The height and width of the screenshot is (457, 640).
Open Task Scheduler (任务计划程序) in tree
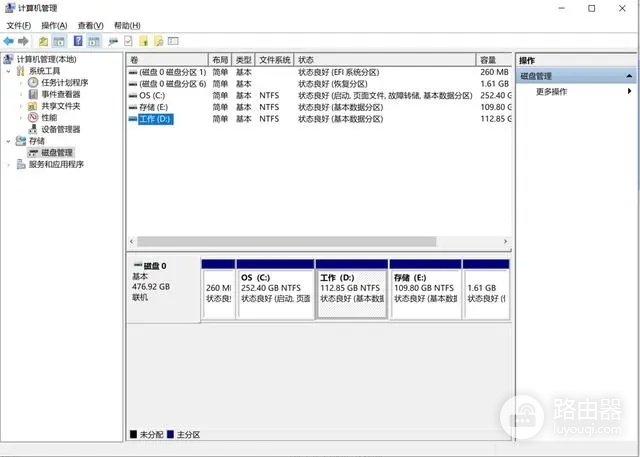tap(64, 83)
